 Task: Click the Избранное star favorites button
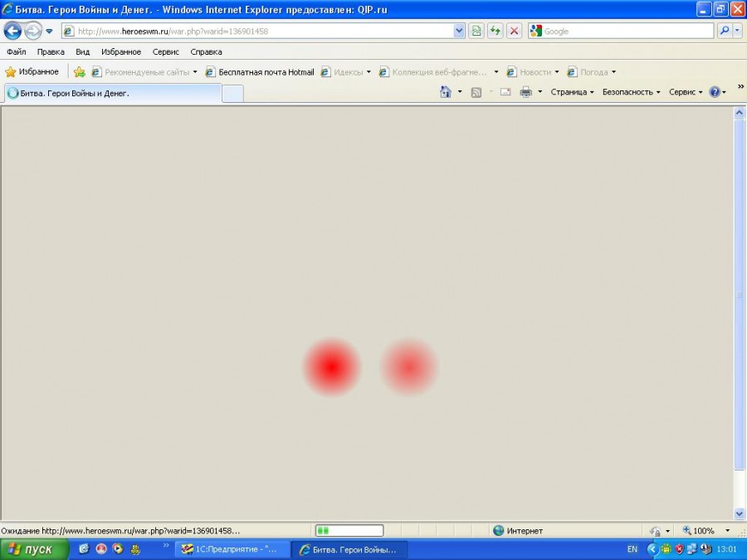click(x=32, y=72)
